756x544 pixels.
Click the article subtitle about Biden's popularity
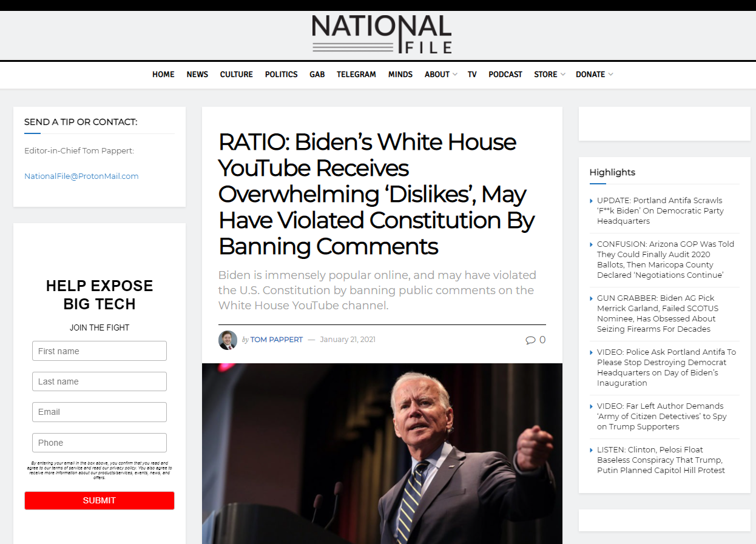click(x=377, y=290)
